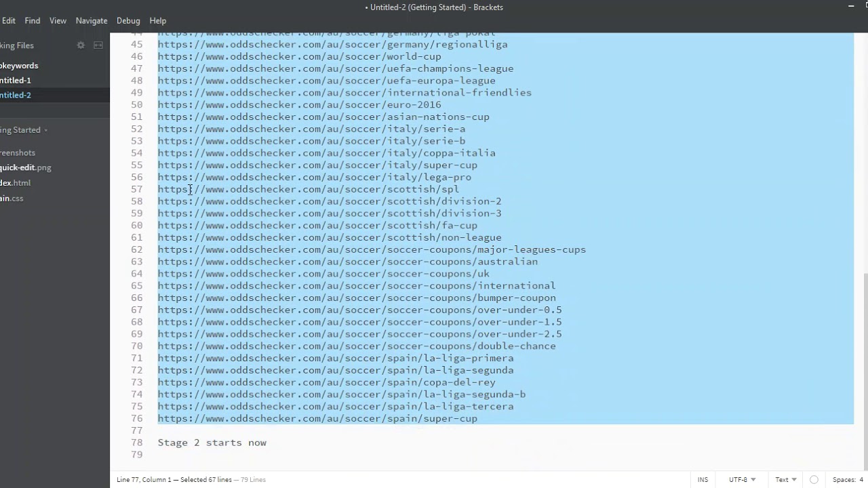The width and height of the screenshot is (868, 488).
Task: Click the circular linting status indicator
Action: click(x=814, y=479)
